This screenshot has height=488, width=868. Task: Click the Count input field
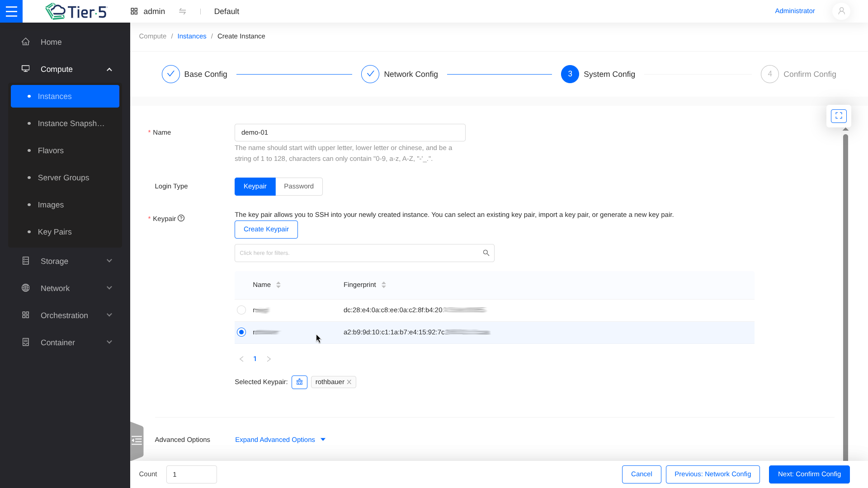click(191, 474)
